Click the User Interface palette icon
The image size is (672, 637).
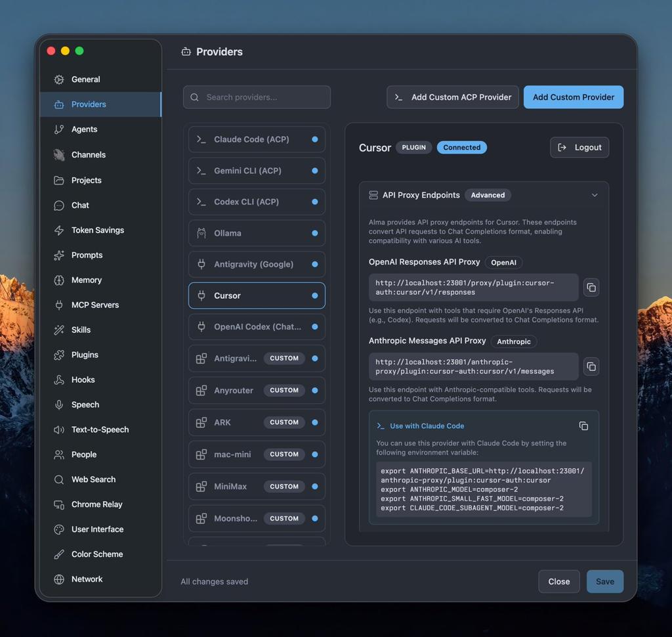59,529
